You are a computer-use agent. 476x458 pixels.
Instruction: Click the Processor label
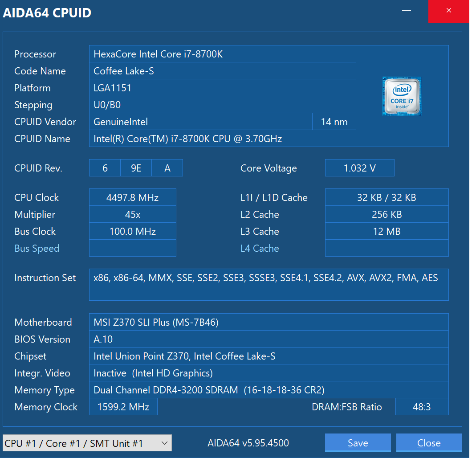coord(35,54)
